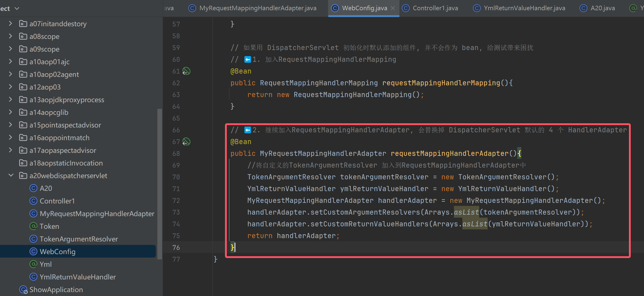Close the WebConfig.java tab
This screenshot has height=296, width=644.
click(393, 8)
